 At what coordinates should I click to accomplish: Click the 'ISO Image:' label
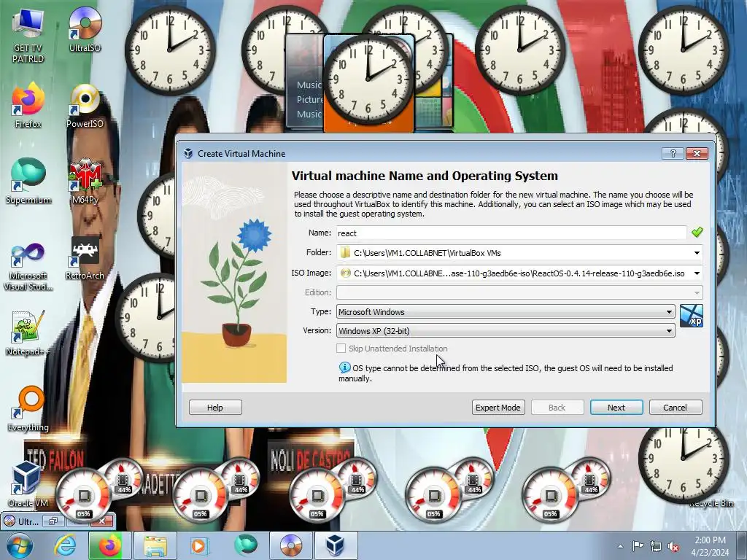[x=311, y=273]
